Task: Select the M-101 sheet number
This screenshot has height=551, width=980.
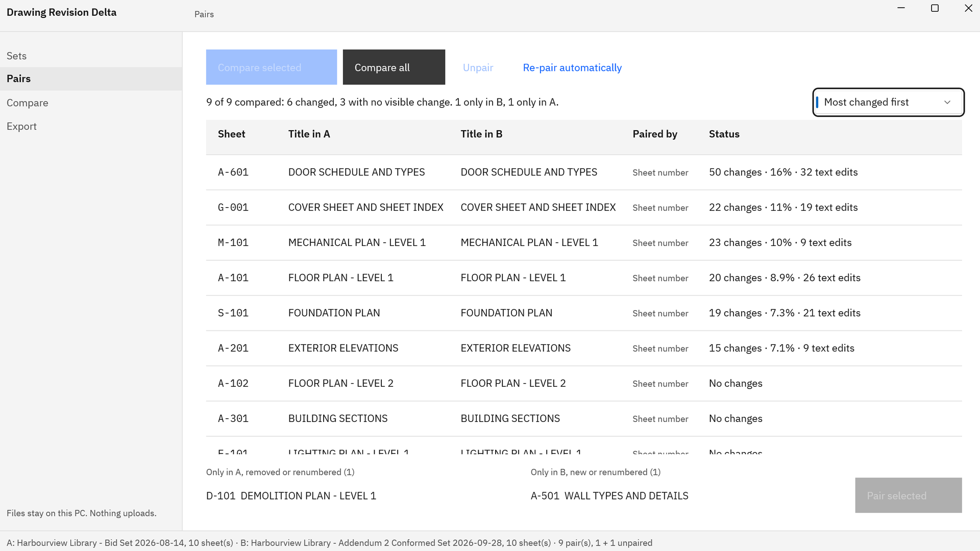Action: pyautogui.click(x=233, y=243)
